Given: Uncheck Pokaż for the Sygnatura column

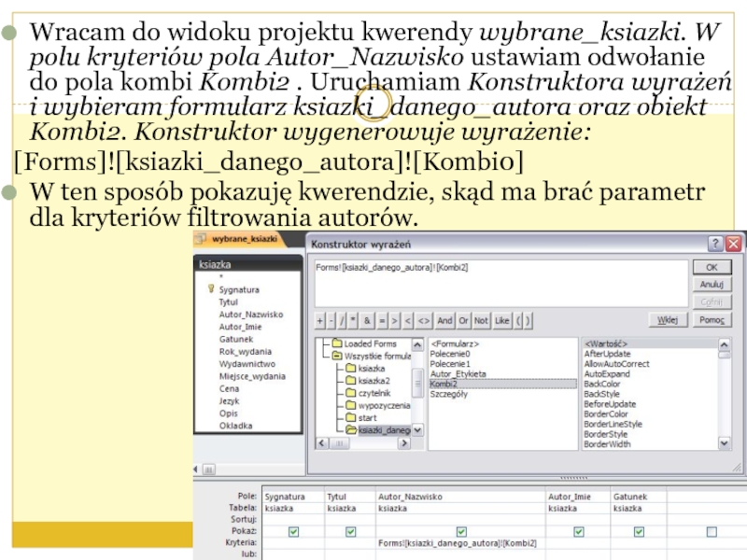Looking at the screenshot, I should coord(294,531).
